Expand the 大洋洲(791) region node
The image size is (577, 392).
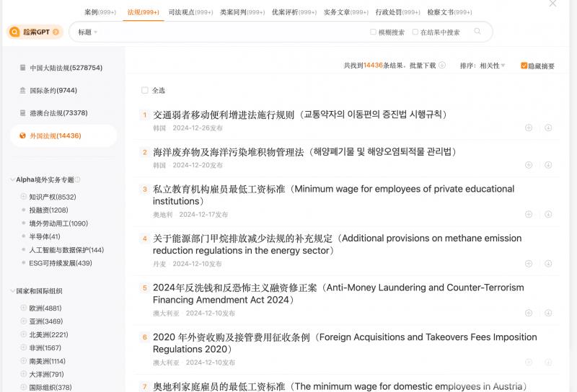[x=24, y=374]
